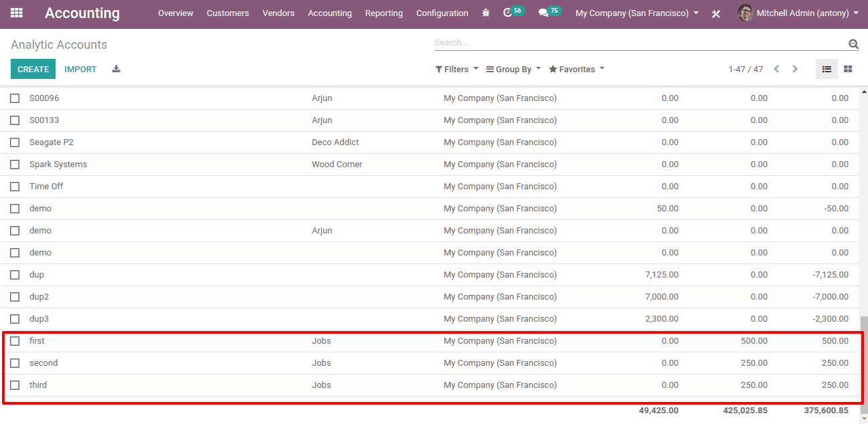Viewport: 868px width, 424px height.
Task: Check the dup row checkbox
Action: click(15, 275)
